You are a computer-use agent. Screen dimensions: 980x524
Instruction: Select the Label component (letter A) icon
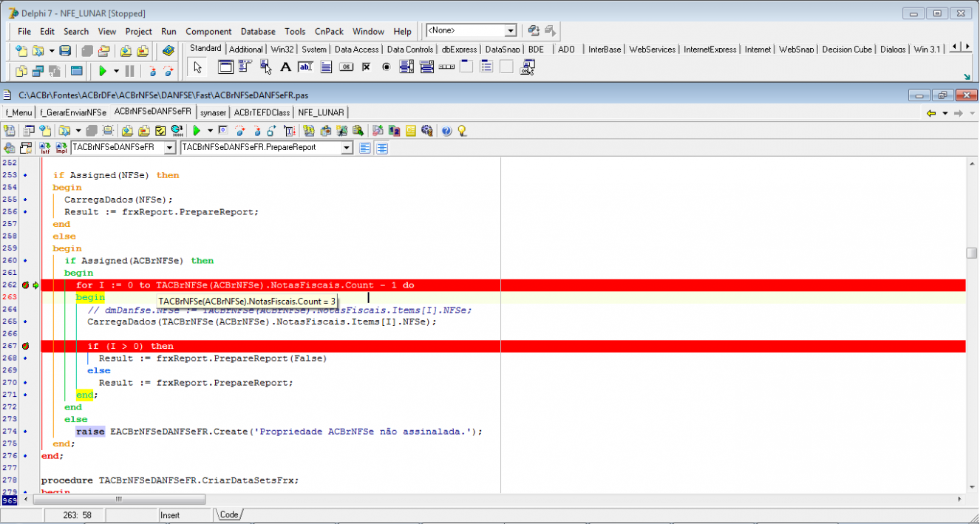[286, 67]
